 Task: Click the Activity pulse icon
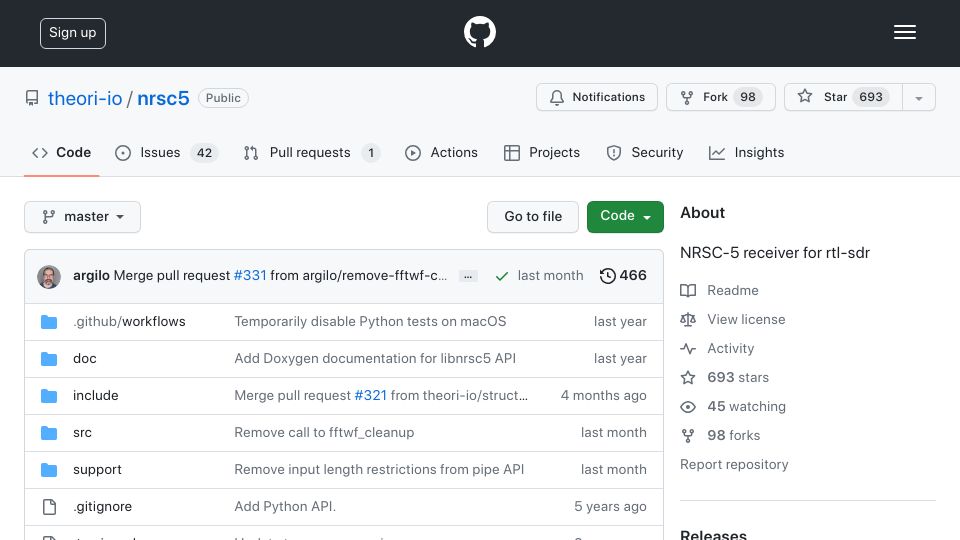coord(688,349)
